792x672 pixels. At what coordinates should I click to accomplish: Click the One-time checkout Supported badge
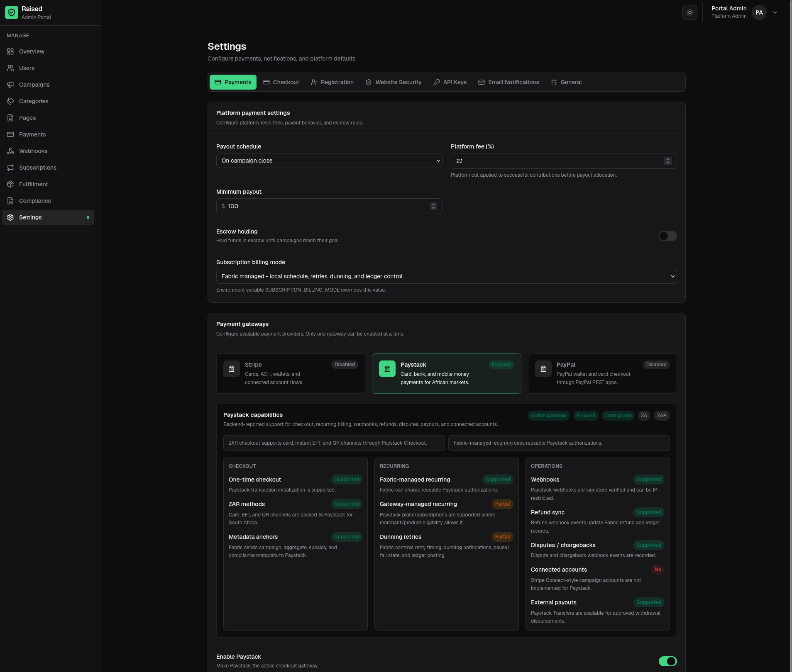pos(347,480)
